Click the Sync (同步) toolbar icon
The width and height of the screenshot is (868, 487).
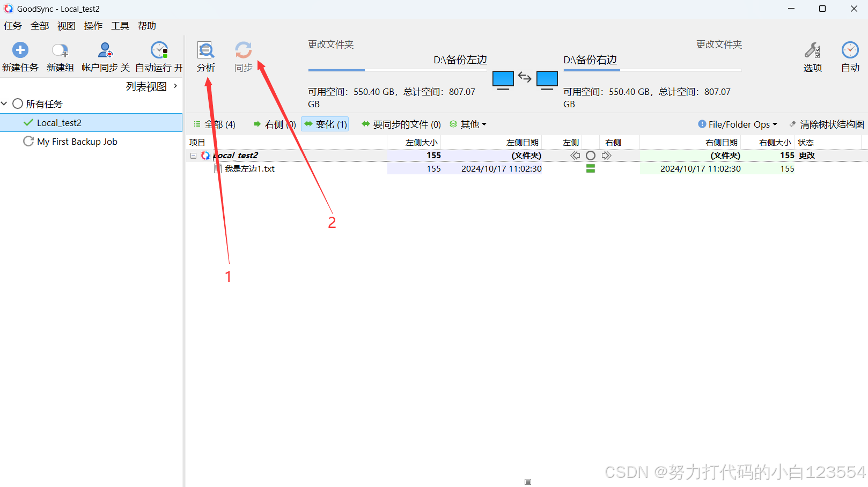pos(243,50)
